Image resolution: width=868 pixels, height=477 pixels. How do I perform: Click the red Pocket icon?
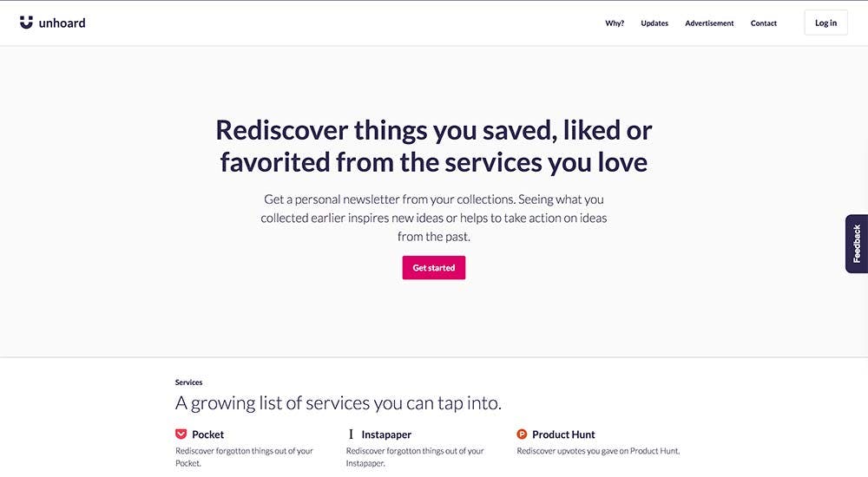click(181, 434)
